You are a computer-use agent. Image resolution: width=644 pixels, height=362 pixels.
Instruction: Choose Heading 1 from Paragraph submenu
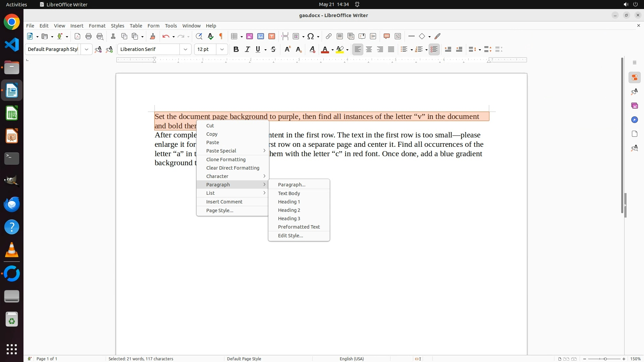pos(289,202)
